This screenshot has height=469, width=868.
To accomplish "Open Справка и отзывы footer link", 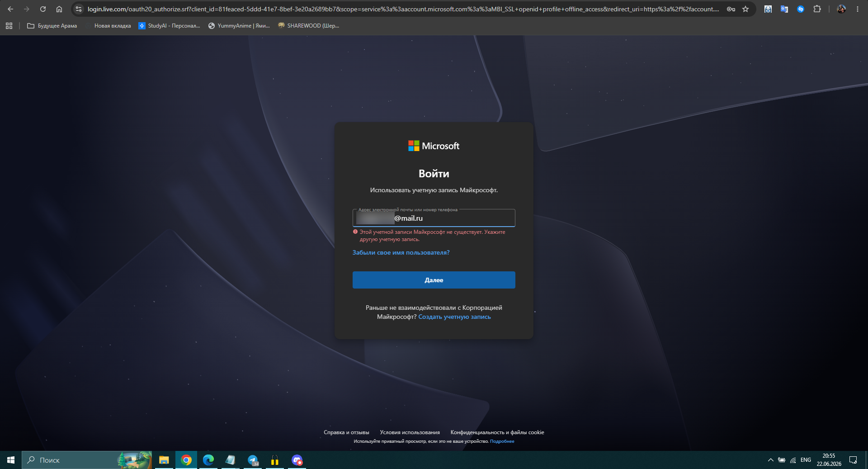I will (x=346, y=432).
